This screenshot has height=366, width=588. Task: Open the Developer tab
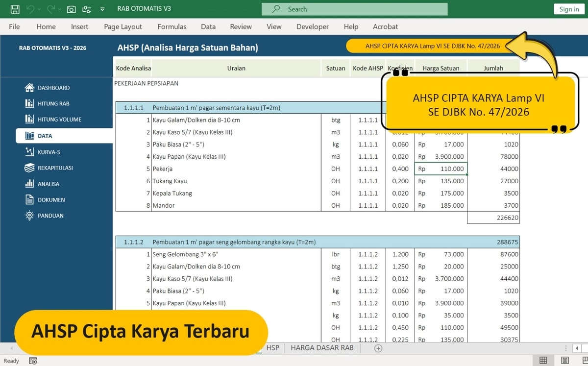tap(313, 26)
